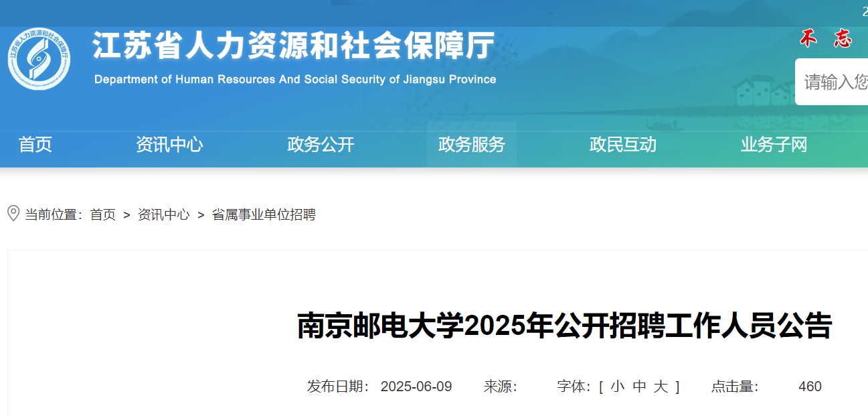The width and height of the screenshot is (868, 416).
Task: Open the 首页 navigation menu item
Action: click(x=35, y=145)
